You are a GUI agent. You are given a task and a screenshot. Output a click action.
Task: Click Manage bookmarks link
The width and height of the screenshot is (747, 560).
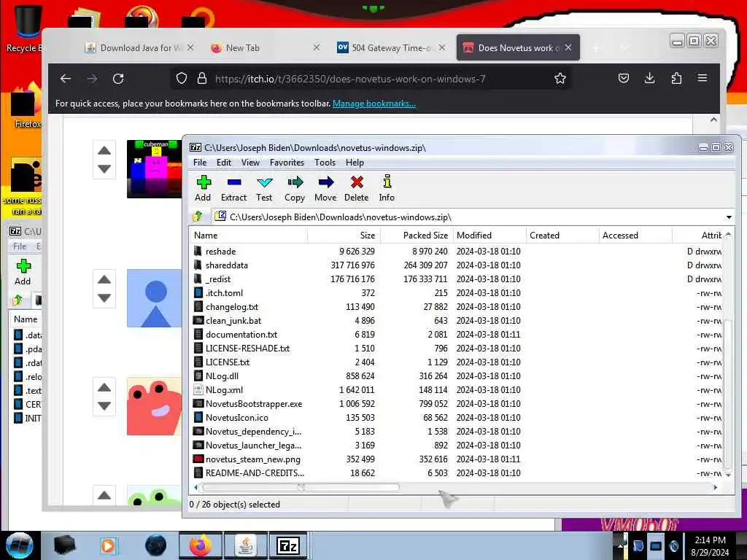point(374,104)
